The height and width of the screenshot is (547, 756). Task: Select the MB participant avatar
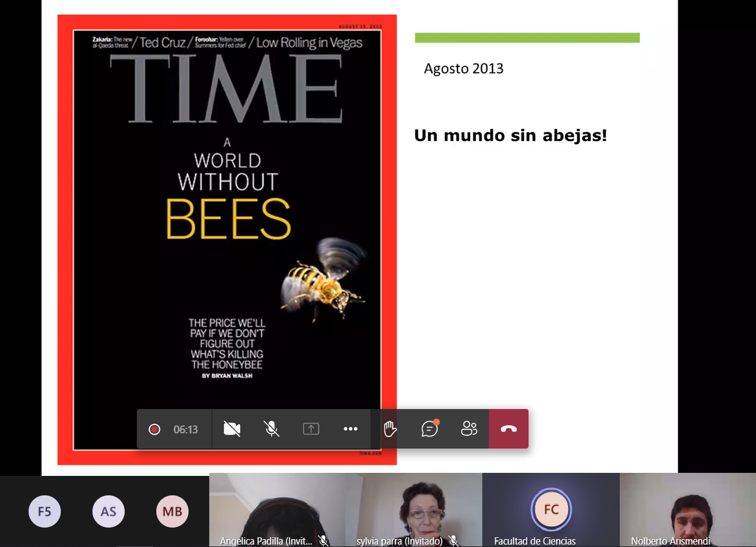[x=172, y=511]
